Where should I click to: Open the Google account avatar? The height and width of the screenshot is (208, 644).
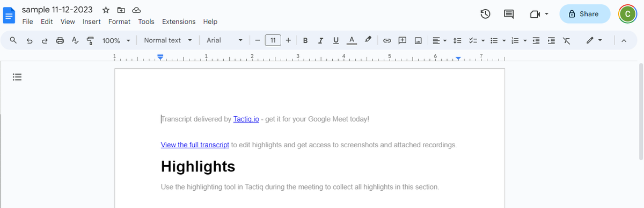[x=627, y=14]
